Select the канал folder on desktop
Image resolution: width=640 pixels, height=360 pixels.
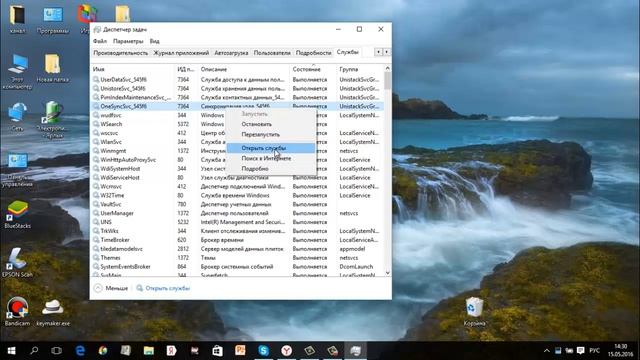coord(17,19)
